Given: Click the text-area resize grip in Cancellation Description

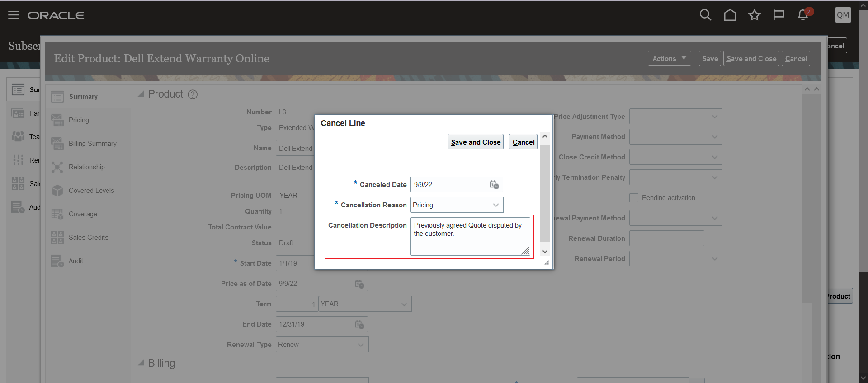Looking at the screenshot, I should coord(525,251).
